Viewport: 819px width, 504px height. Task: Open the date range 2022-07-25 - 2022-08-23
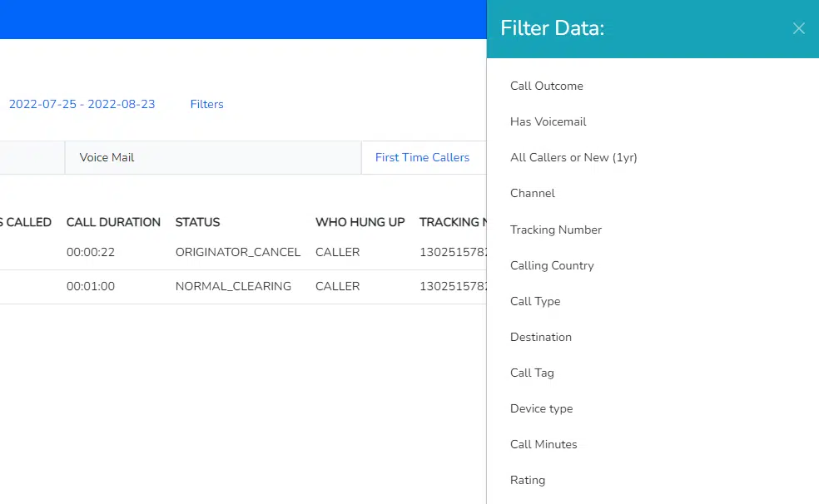coord(82,104)
